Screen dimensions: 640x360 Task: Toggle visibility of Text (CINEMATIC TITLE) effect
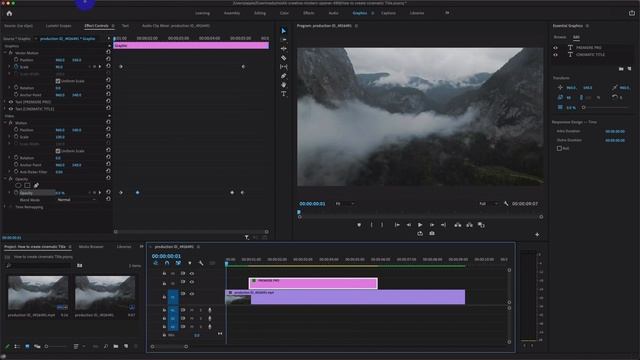[x=11, y=109]
